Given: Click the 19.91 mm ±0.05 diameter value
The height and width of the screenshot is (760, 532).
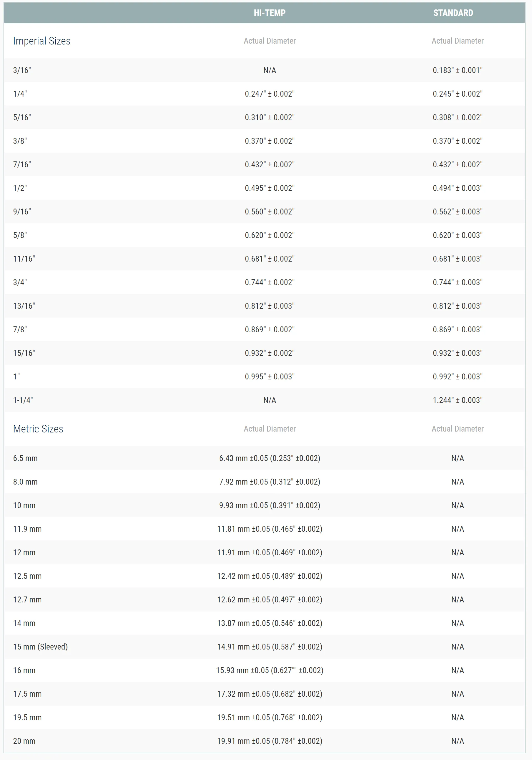Looking at the screenshot, I should (270, 741).
